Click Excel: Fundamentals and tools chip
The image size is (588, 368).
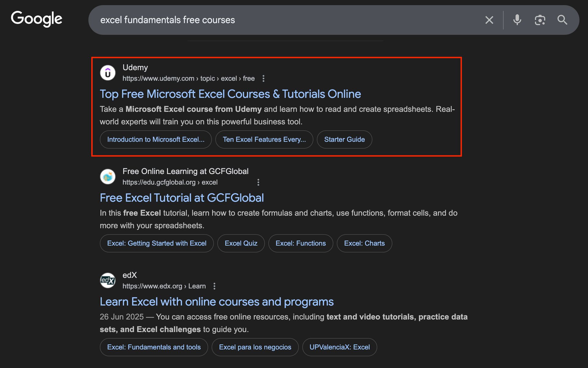(x=154, y=347)
